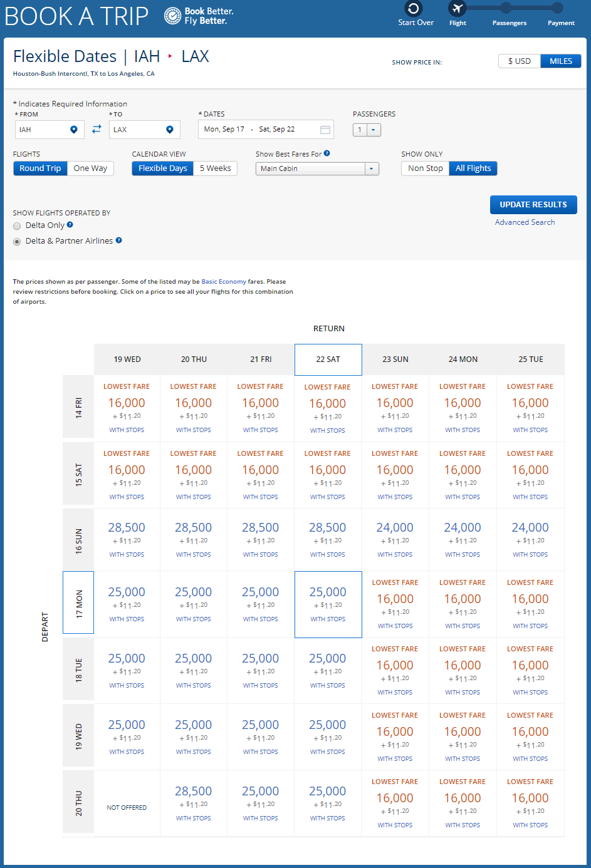Image resolution: width=591 pixels, height=868 pixels.
Task: Toggle flights to One Way
Action: point(90,168)
